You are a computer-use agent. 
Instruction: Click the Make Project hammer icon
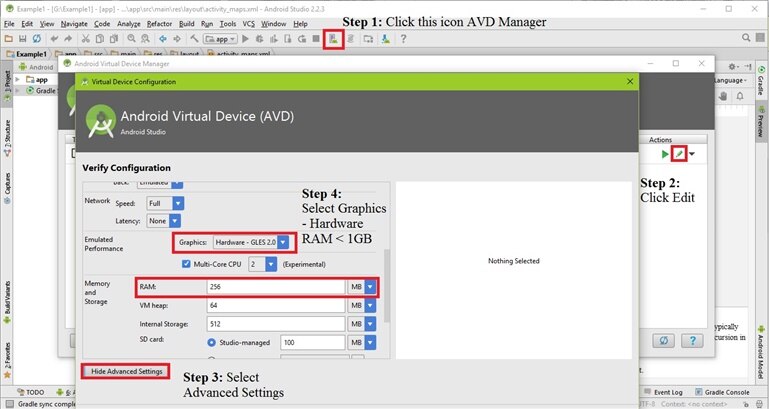point(194,39)
